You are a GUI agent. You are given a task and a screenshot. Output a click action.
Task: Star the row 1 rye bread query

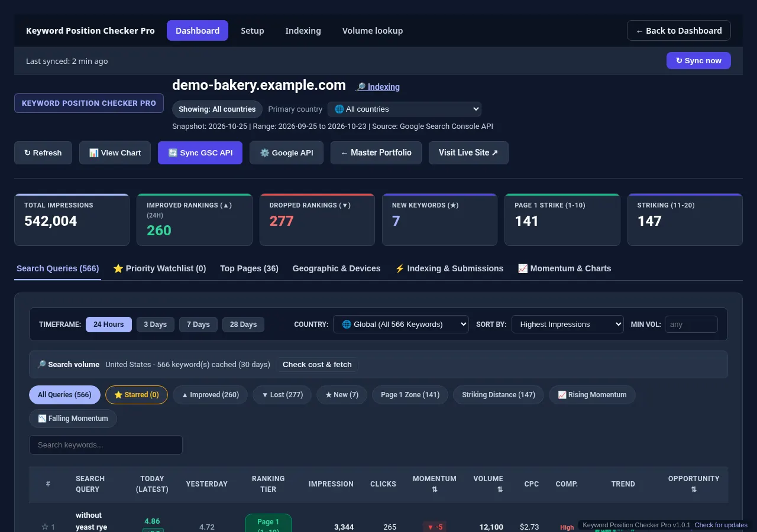click(x=44, y=527)
